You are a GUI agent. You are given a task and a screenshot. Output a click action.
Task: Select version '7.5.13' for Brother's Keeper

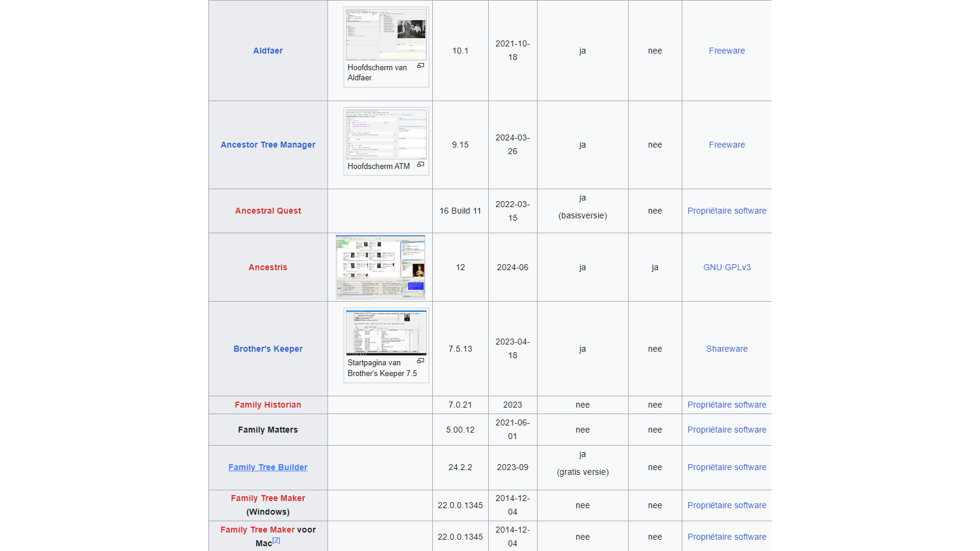pos(460,349)
